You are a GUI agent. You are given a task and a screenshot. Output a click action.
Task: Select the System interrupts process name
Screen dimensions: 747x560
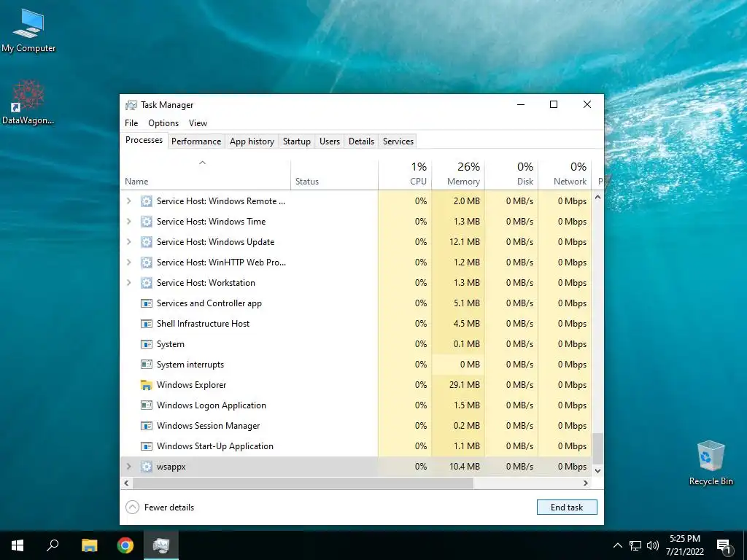tap(190, 365)
